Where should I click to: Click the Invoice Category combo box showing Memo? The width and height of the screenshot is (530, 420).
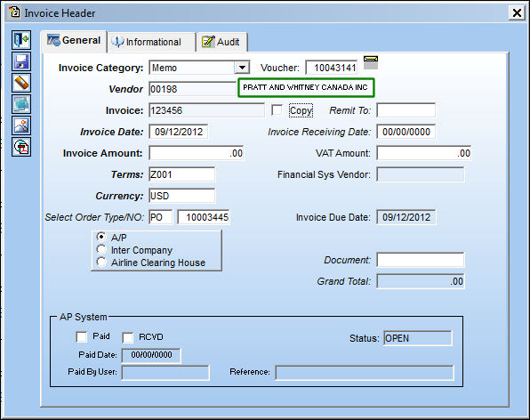click(x=199, y=68)
